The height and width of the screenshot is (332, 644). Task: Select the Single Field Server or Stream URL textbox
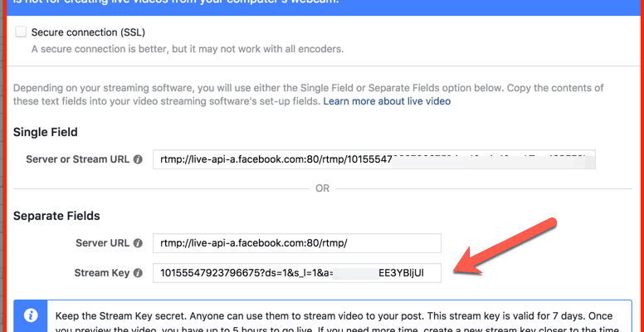pos(374,159)
